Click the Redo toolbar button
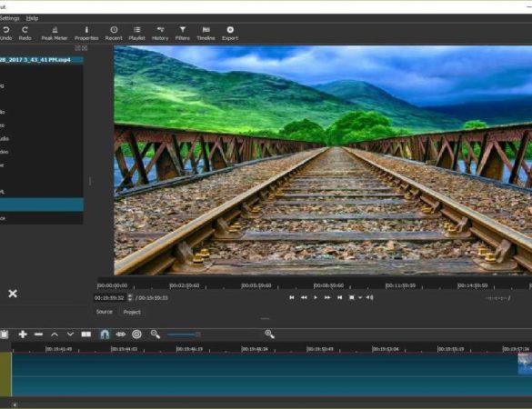Image resolution: width=532 pixels, height=409 pixels. coord(25,34)
